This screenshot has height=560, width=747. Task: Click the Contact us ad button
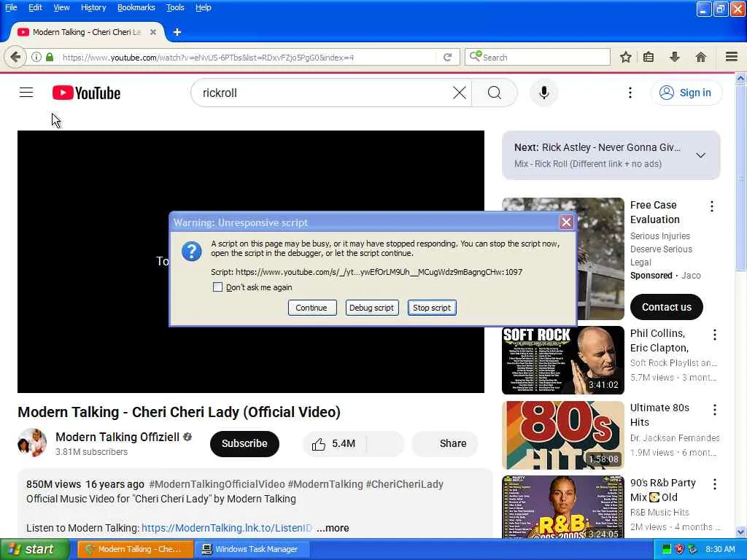click(667, 307)
